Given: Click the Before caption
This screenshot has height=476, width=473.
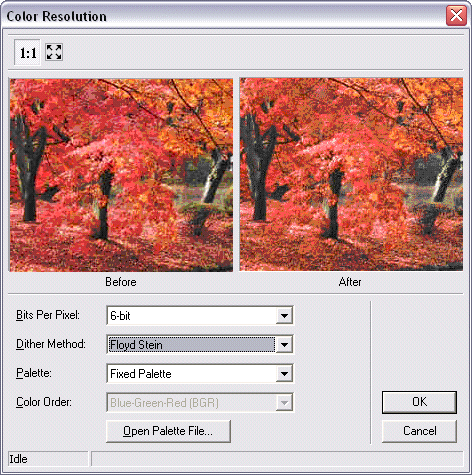Looking at the screenshot, I should (121, 282).
